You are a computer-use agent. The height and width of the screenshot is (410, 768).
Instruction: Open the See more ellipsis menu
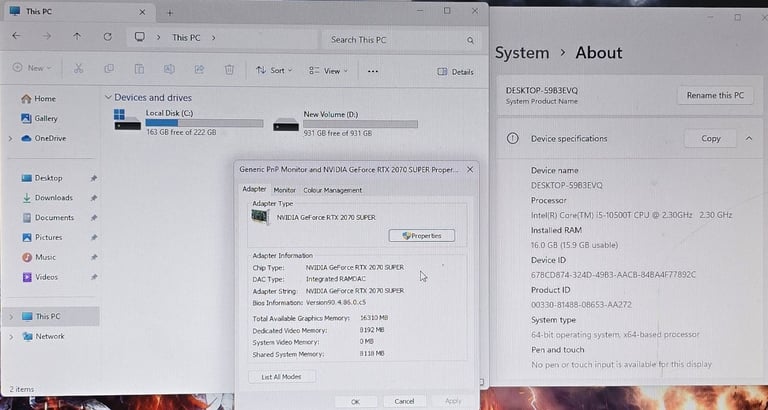(373, 72)
